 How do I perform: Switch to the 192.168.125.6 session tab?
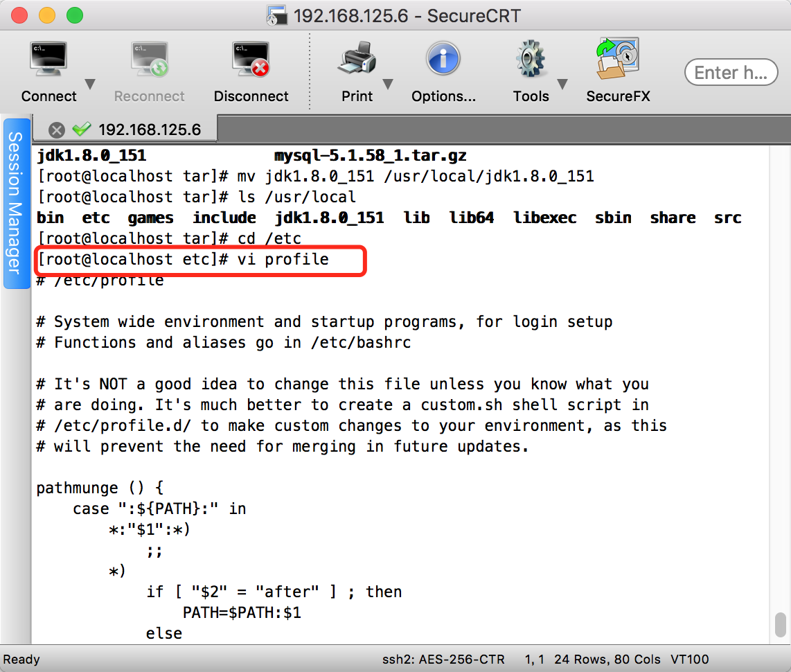click(151, 129)
